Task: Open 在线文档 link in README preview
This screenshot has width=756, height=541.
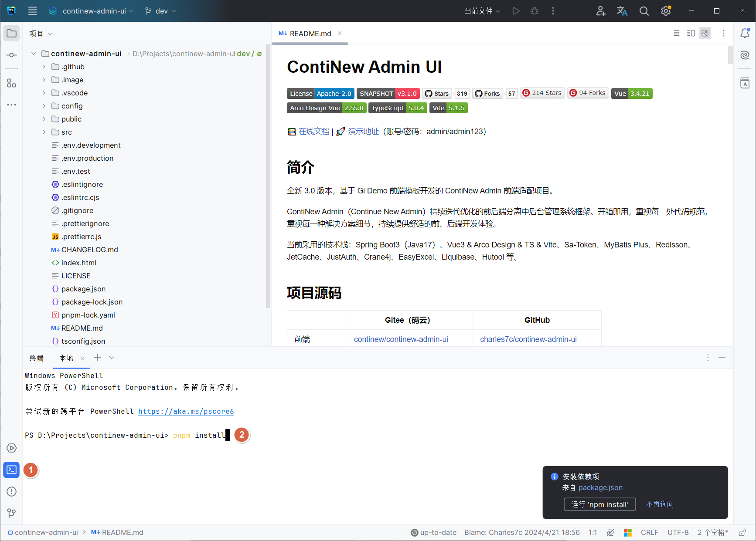Action: [314, 132]
